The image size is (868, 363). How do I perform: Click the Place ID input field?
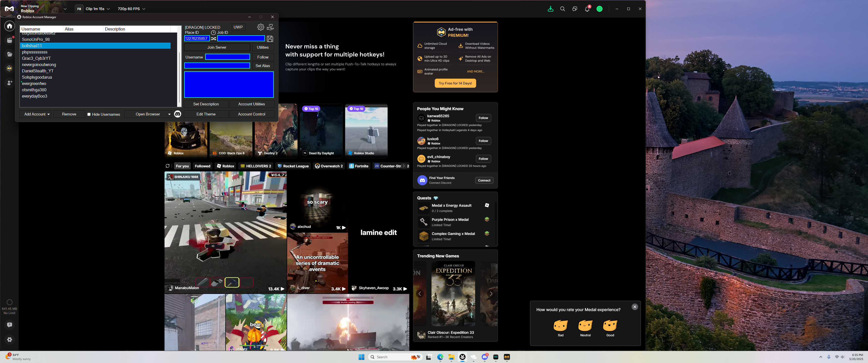coord(197,39)
